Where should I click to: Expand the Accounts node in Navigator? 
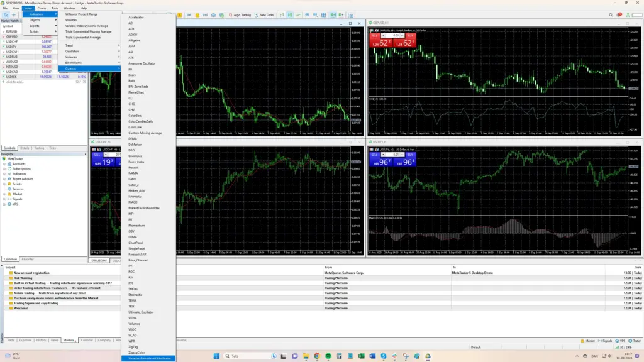tap(4, 164)
